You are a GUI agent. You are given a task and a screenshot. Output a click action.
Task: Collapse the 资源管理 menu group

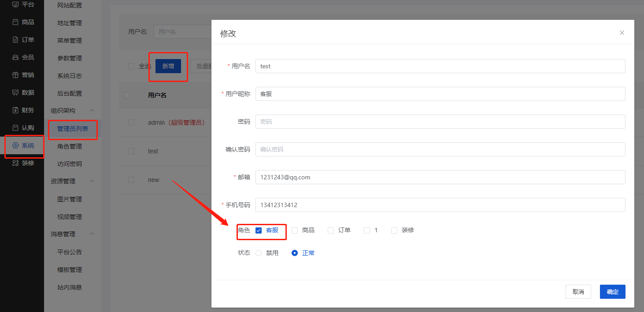(x=92, y=181)
